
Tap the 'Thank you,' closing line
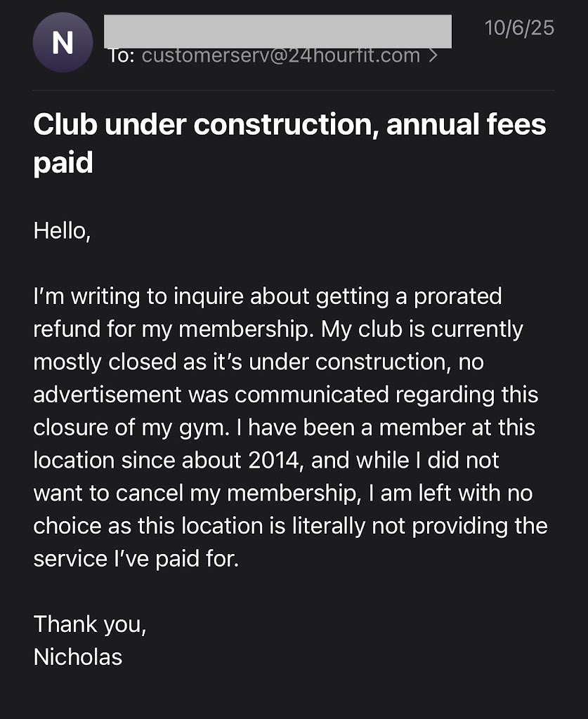pyautogui.click(x=90, y=624)
